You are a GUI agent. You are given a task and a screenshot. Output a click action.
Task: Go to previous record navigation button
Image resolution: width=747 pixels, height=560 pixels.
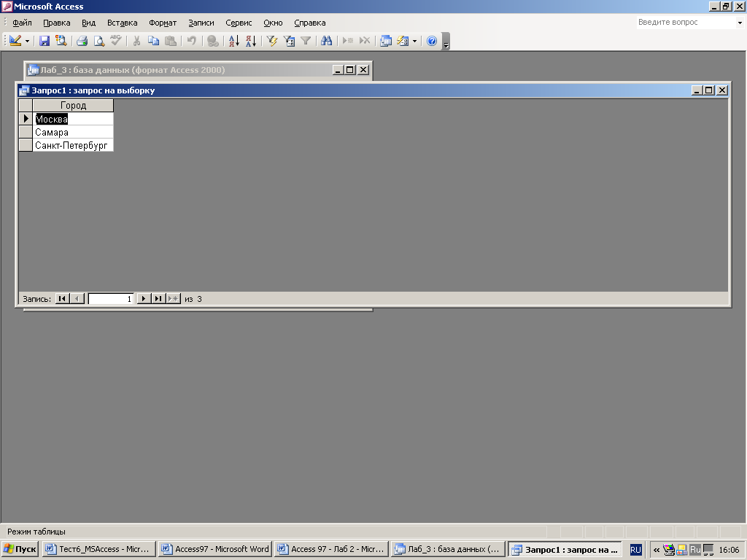point(77,298)
